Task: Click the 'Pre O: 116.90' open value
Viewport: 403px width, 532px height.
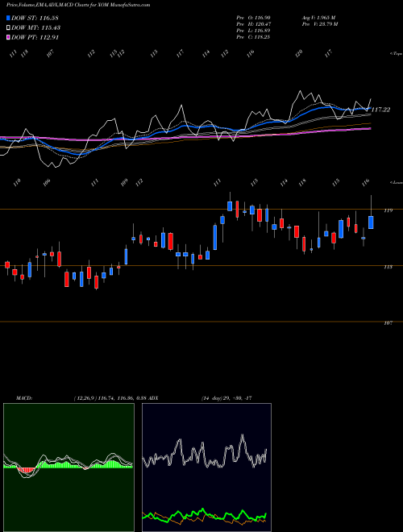Action: [x=253, y=18]
